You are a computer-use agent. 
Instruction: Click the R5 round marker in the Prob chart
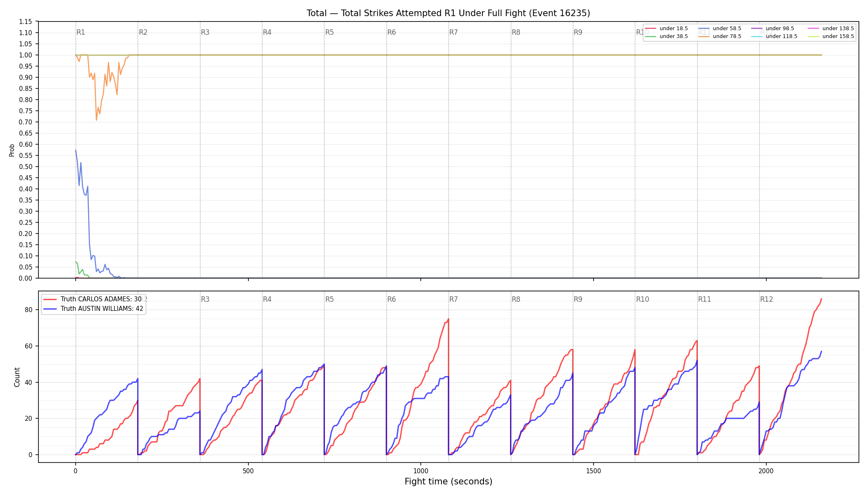pyautogui.click(x=329, y=32)
